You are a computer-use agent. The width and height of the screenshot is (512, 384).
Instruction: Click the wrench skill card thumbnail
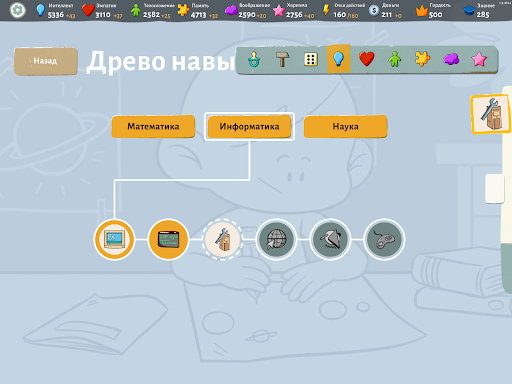tap(491, 114)
